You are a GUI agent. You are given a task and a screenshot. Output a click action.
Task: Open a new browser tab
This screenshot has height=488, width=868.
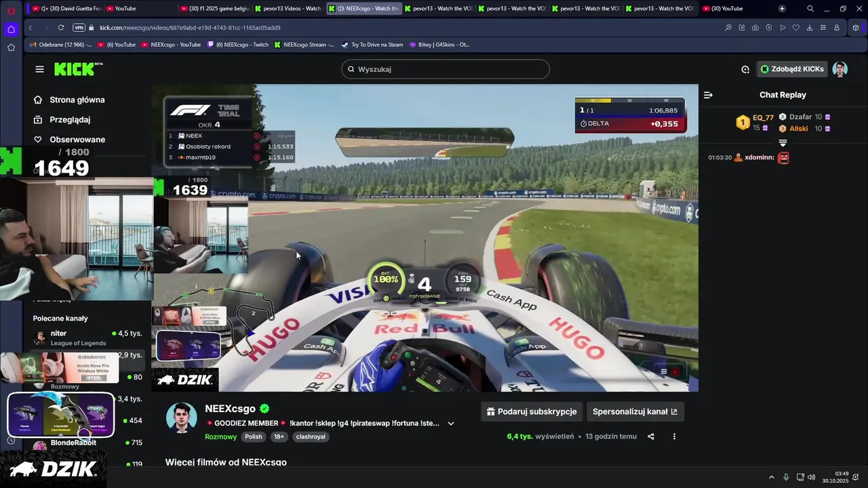click(782, 9)
